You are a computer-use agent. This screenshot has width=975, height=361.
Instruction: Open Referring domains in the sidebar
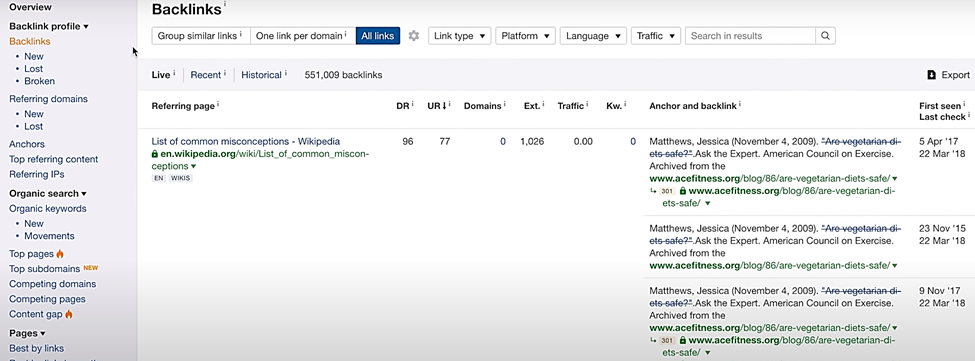[x=49, y=99]
